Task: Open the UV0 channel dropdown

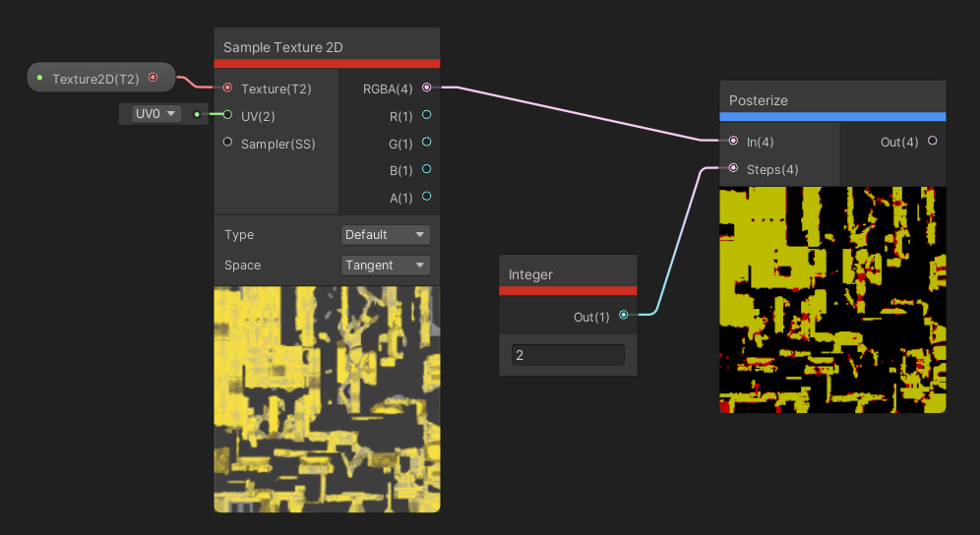Action: [156, 114]
